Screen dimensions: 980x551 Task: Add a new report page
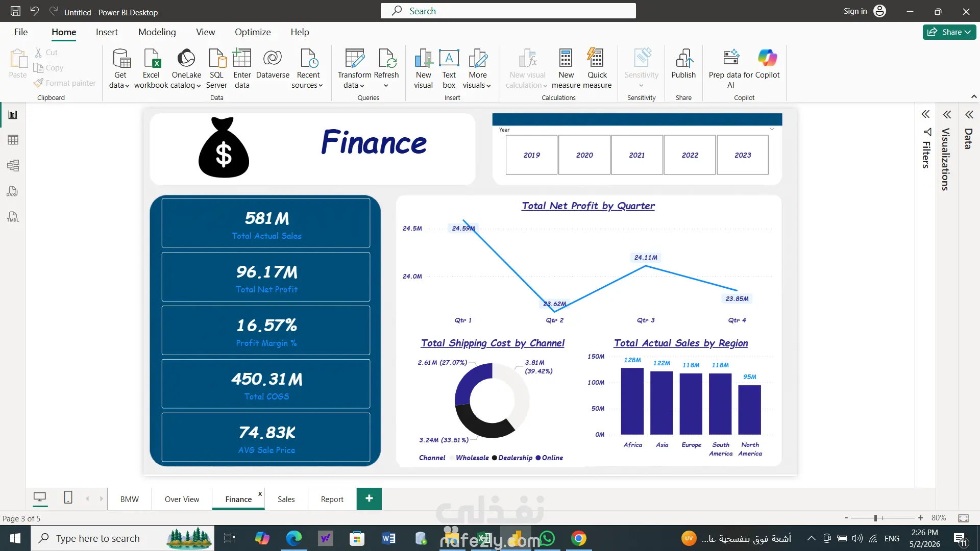pyautogui.click(x=369, y=498)
